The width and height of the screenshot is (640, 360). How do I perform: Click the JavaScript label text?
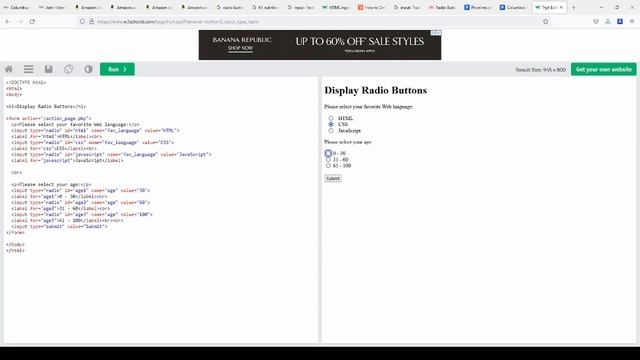pyautogui.click(x=349, y=131)
